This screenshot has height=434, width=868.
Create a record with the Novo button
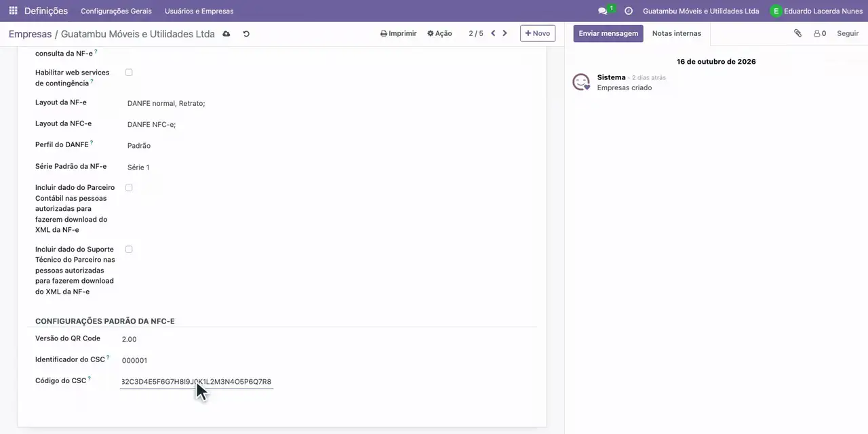click(538, 33)
